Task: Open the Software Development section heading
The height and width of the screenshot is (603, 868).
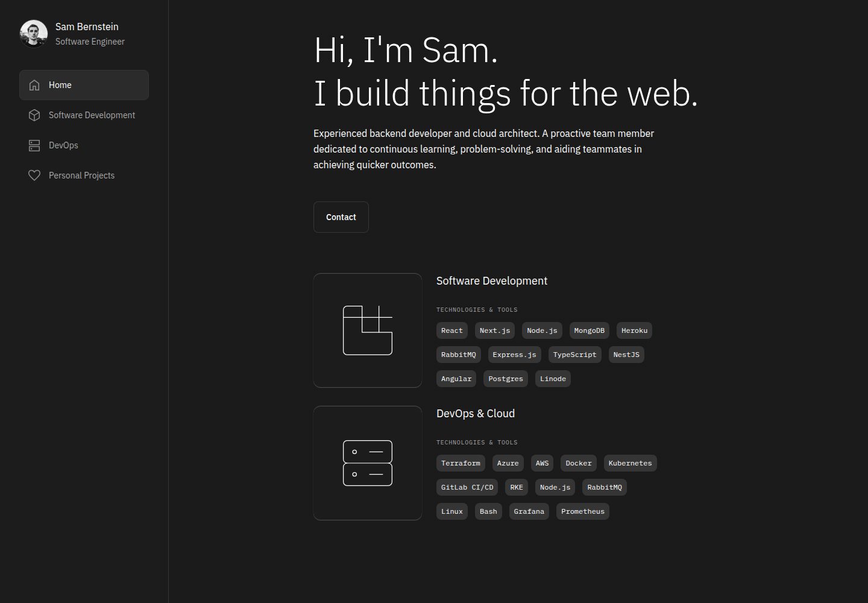Action: [x=492, y=281]
